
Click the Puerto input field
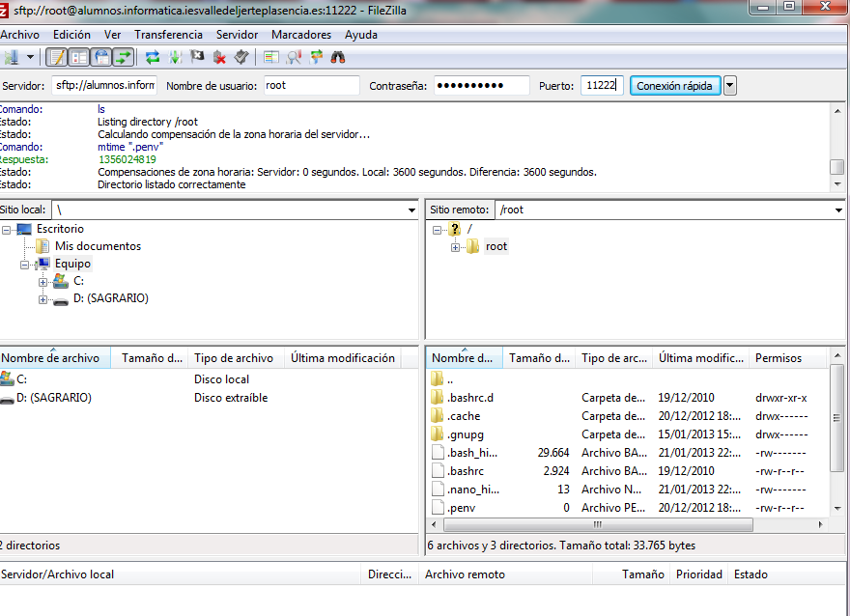pos(601,85)
